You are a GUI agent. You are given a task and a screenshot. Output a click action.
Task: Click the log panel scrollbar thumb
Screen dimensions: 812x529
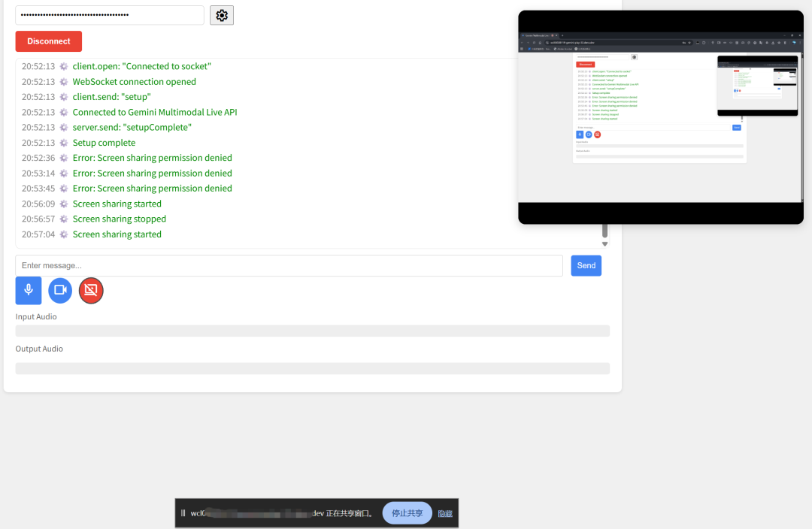pos(604,231)
